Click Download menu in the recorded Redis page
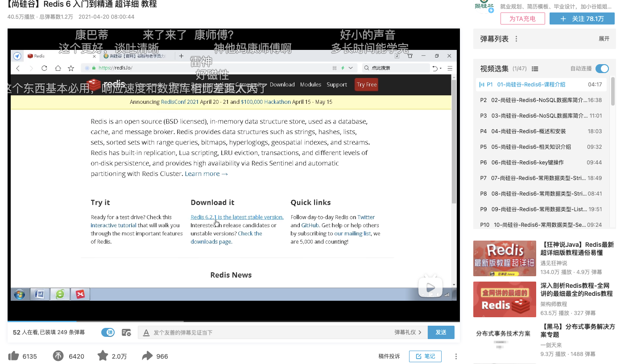 click(x=282, y=85)
